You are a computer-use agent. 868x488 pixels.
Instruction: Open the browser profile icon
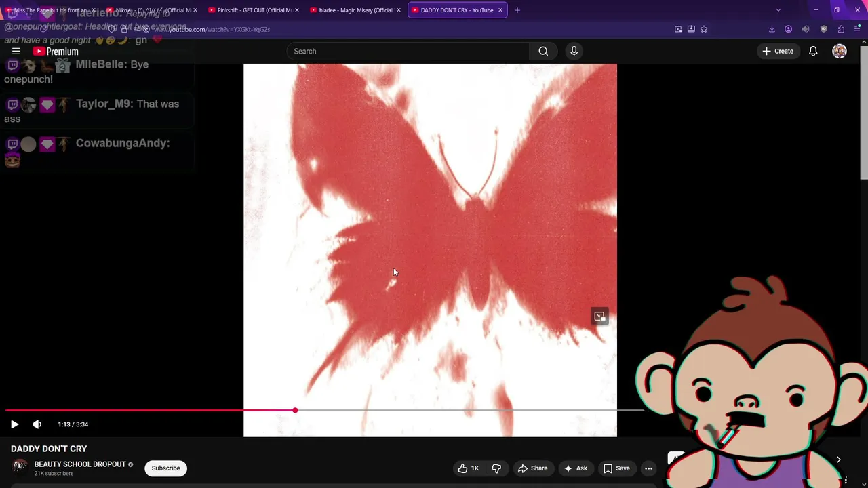pos(788,29)
